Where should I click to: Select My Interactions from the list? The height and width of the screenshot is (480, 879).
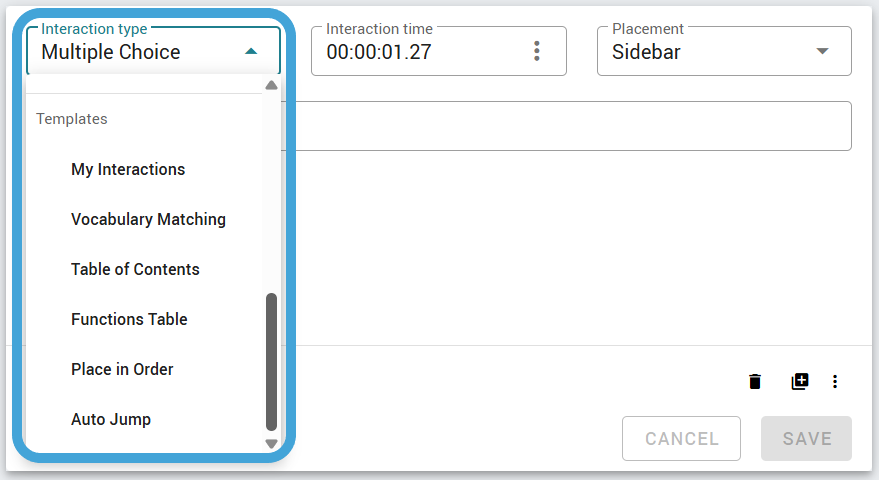[x=128, y=169]
